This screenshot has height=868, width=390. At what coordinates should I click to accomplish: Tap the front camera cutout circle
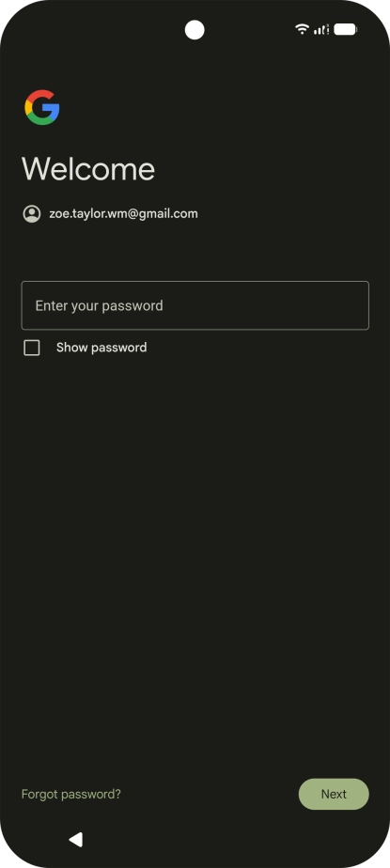(195, 30)
